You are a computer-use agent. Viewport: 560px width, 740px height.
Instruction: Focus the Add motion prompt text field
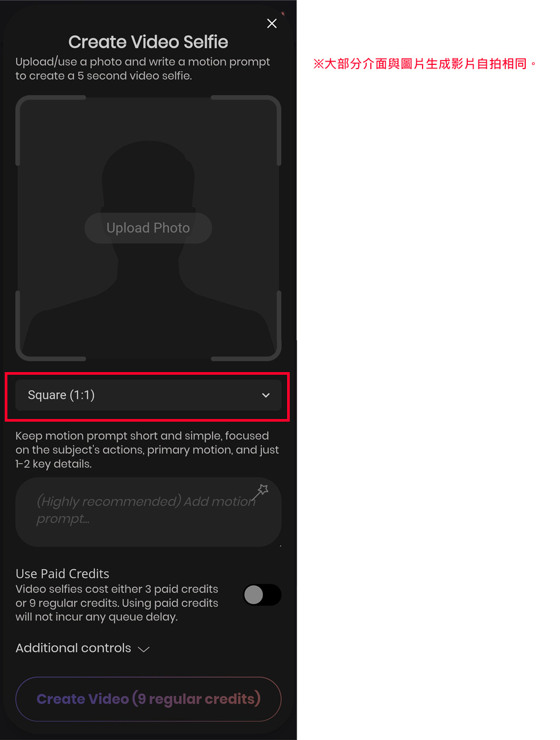point(148,512)
